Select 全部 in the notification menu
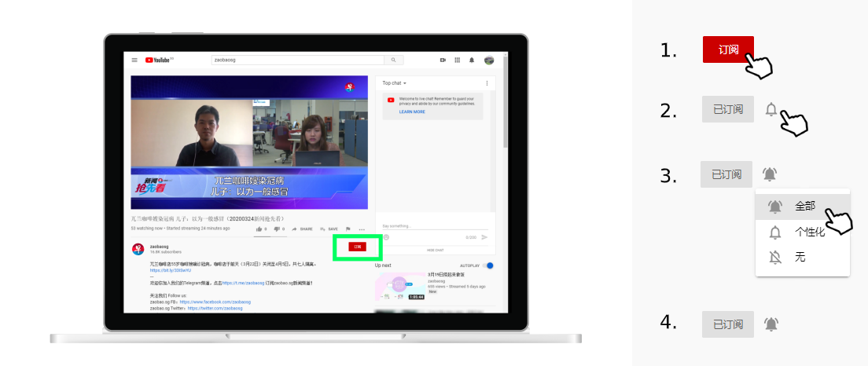 point(803,207)
